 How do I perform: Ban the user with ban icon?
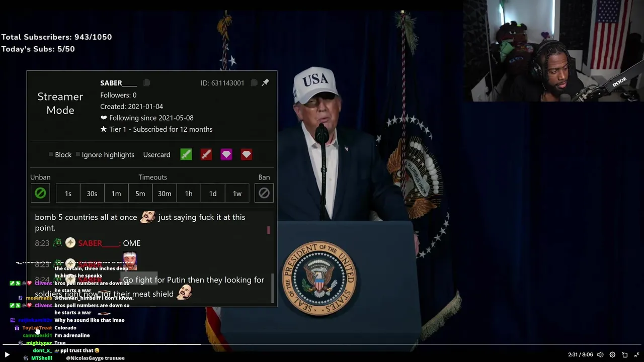(264, 193)
